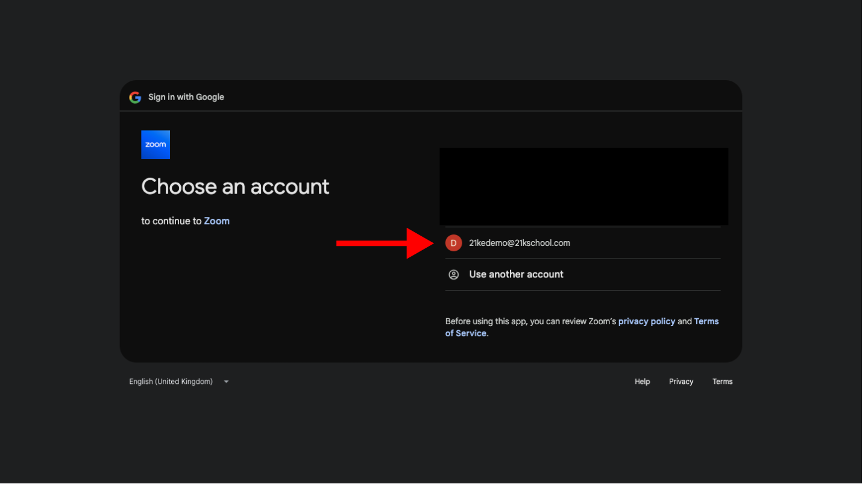The height and width of the screenshot is (487, 868).
Task: Click the "to continue to" text
Action: [x=171, y=221]
